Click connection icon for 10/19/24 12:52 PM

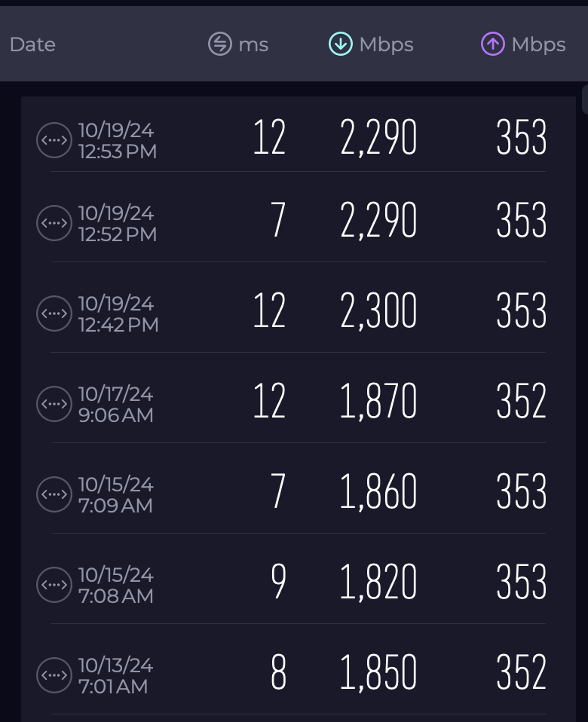pyautogui.click(x=54, y=223)
